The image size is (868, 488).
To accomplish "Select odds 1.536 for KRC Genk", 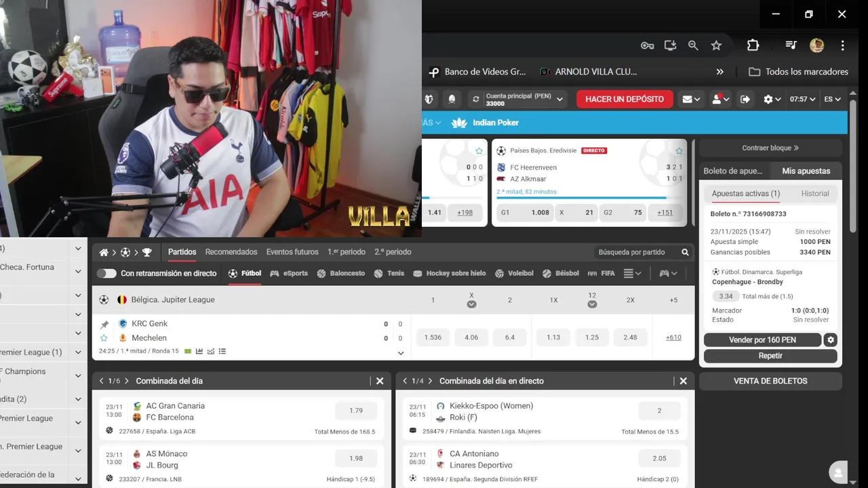I will [433, 338].
